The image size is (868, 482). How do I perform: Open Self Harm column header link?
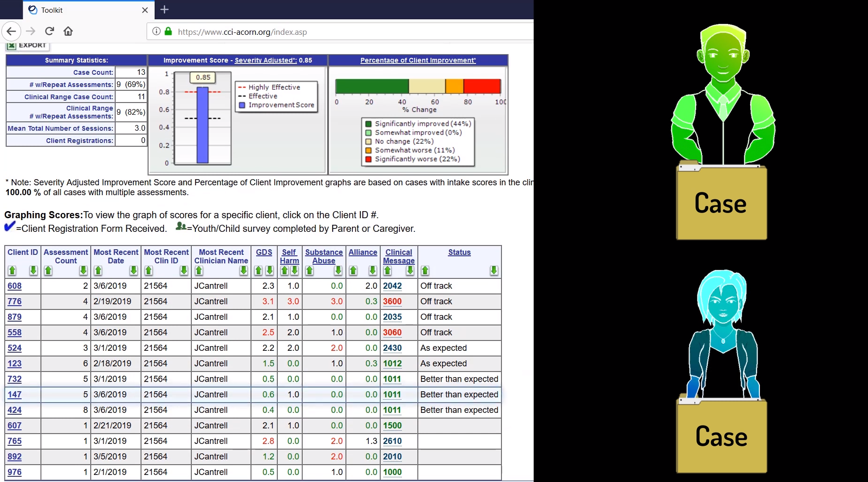(x=289, y=256)
